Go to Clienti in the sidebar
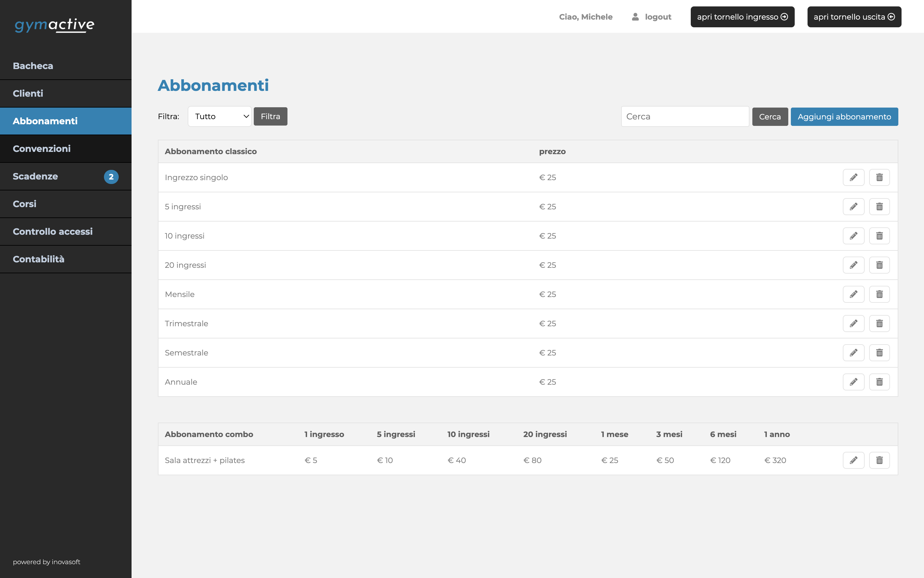 (66, 94)
